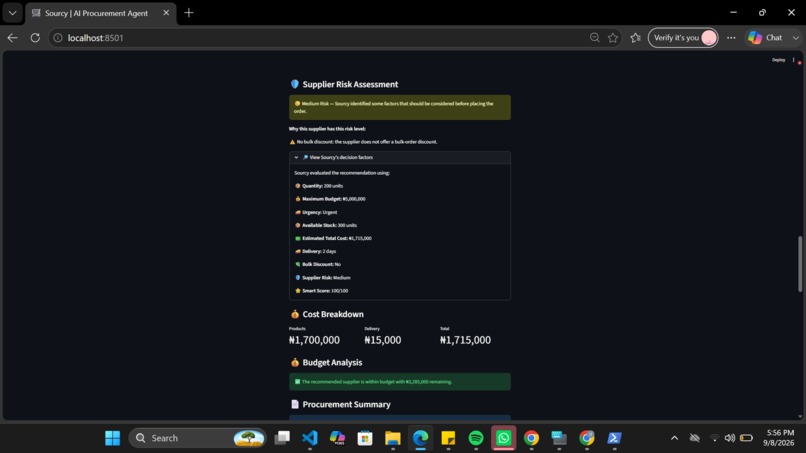Click the Products value ₦1,700,000
This screenshot has height=453, width=806.
pos(314,340)
